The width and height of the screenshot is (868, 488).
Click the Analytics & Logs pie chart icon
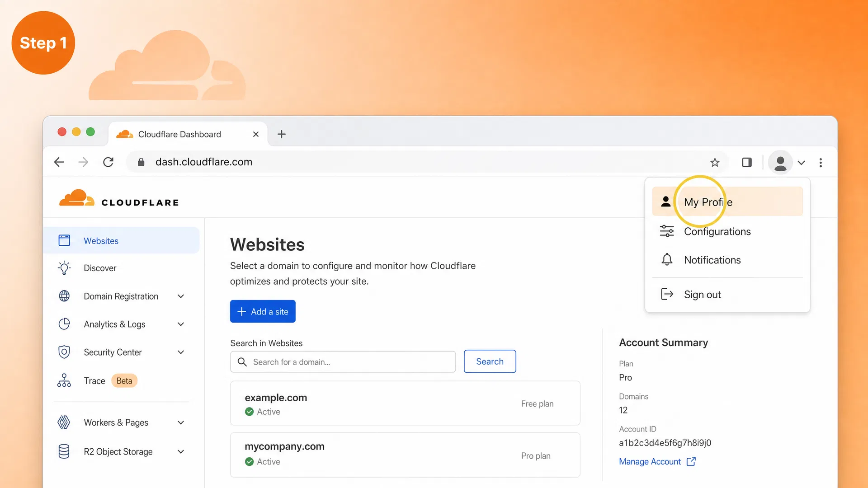pos(64,324)
